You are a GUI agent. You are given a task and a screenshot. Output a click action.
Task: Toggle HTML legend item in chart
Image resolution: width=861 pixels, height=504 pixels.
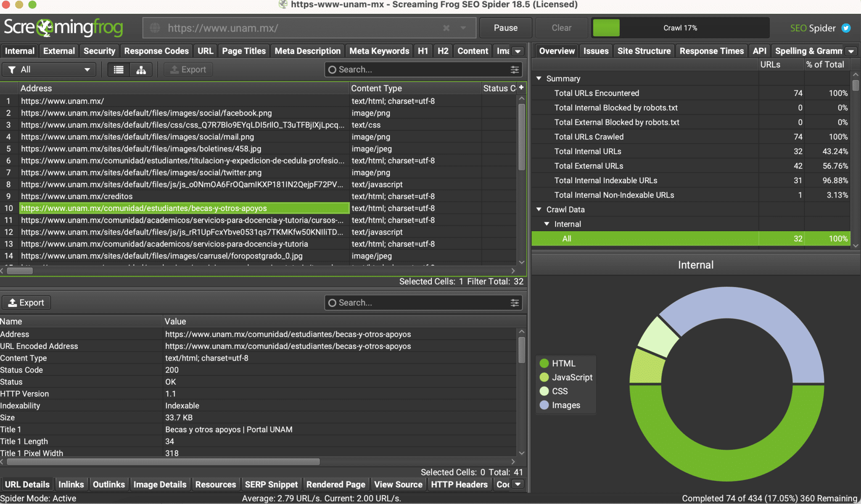[x=563, y=363]
